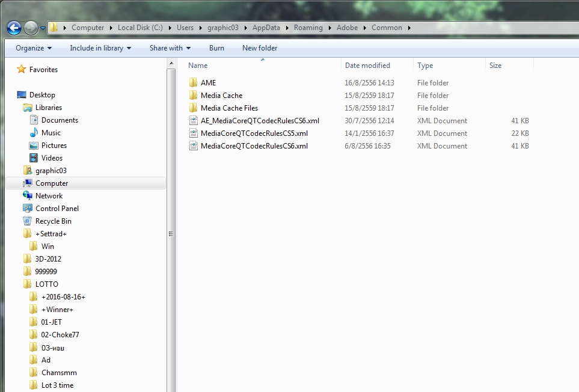579x392 pixels.
Task: Select AppData in the address breadcrumb
Action: 266,28
